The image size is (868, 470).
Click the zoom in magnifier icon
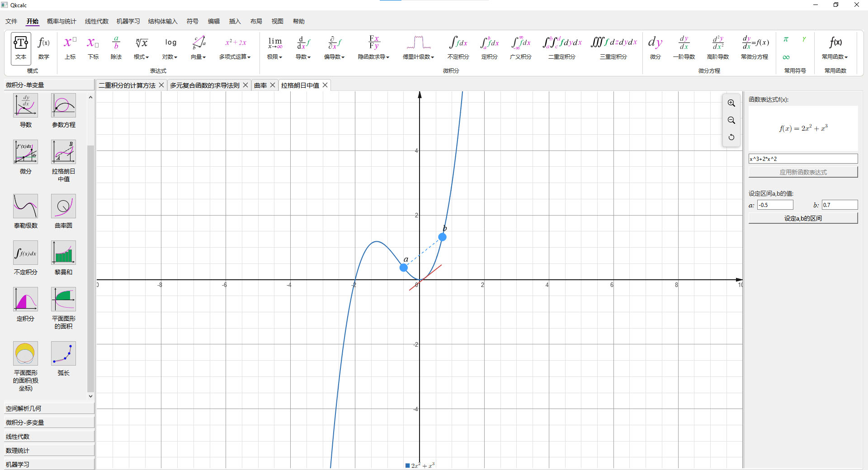click(x=731, y=103)
